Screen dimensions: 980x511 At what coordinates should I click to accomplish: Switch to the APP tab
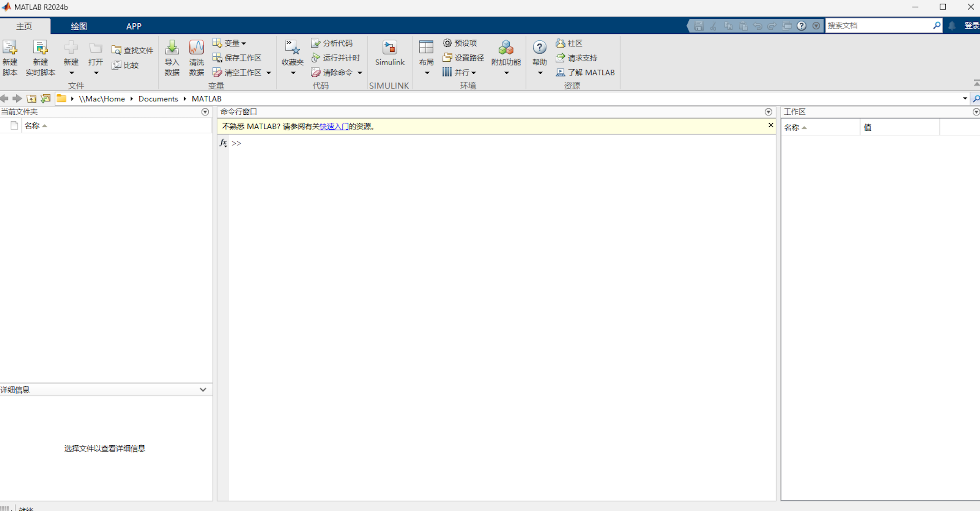tap(134, 26)
